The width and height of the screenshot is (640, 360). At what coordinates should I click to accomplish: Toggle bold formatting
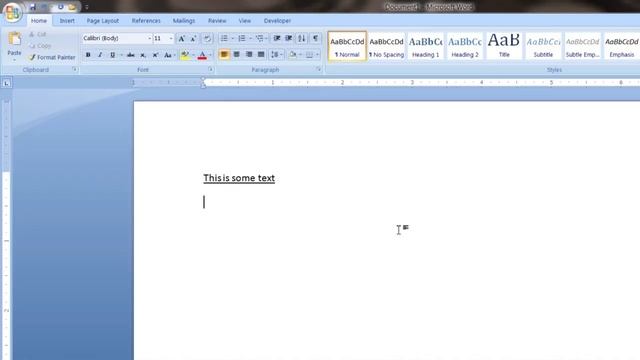click(x=88, y=55)
